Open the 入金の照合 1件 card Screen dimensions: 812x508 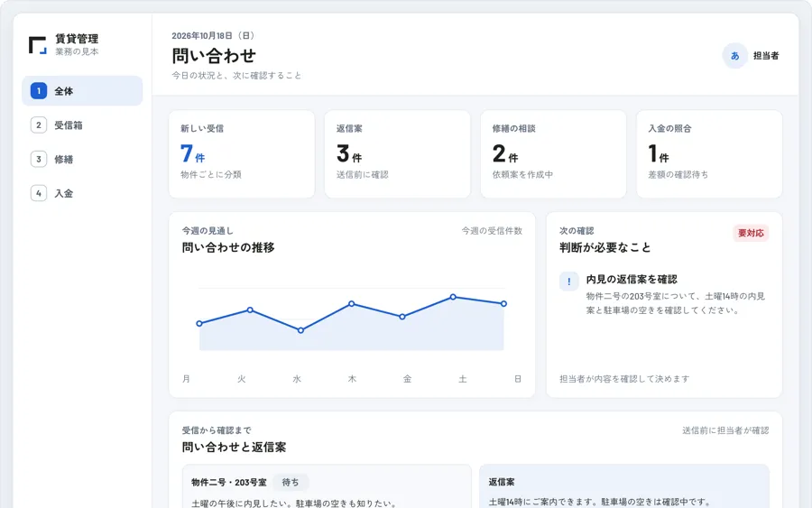[709, 153]
